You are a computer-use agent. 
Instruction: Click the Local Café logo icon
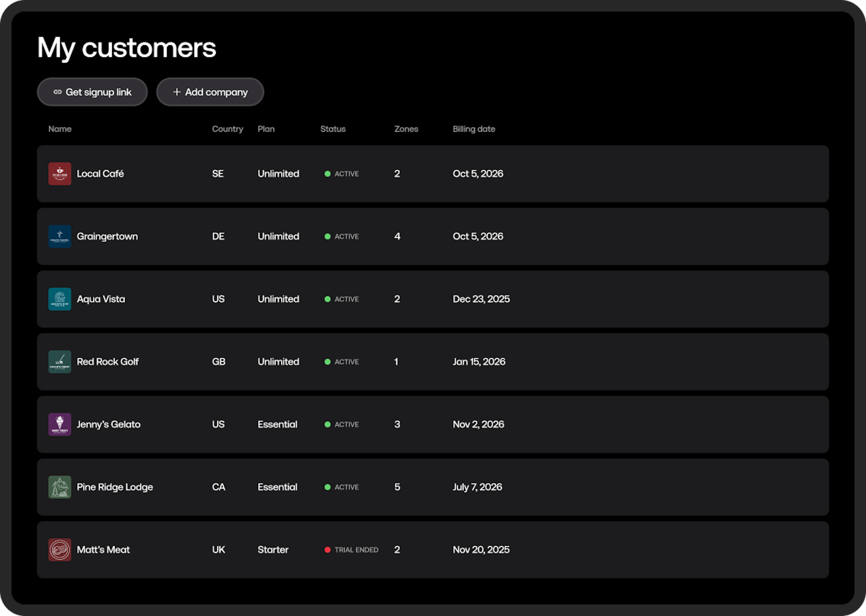[x=59, y=174]
